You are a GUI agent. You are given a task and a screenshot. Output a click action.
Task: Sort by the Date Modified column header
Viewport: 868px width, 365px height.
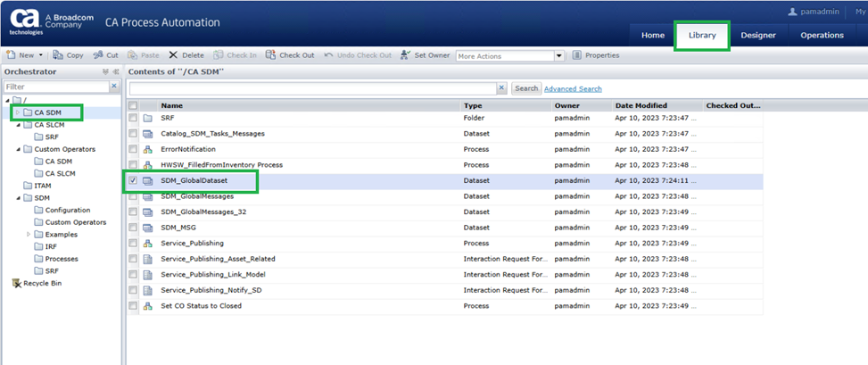641,105
